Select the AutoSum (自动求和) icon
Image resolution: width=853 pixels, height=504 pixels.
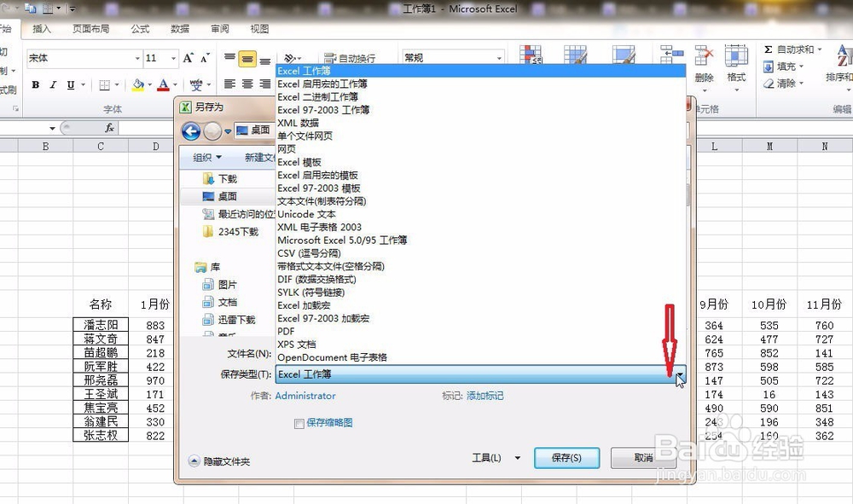(x=767, y=49)
